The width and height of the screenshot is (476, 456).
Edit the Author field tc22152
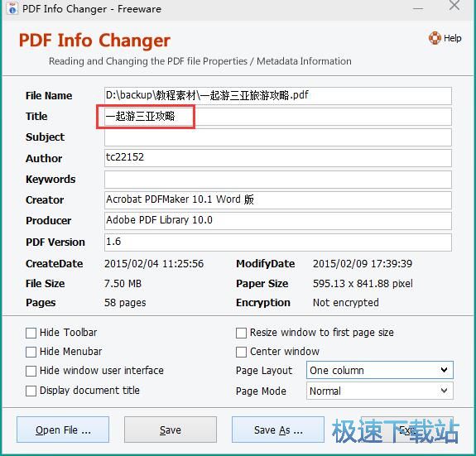tap(278, 158)
